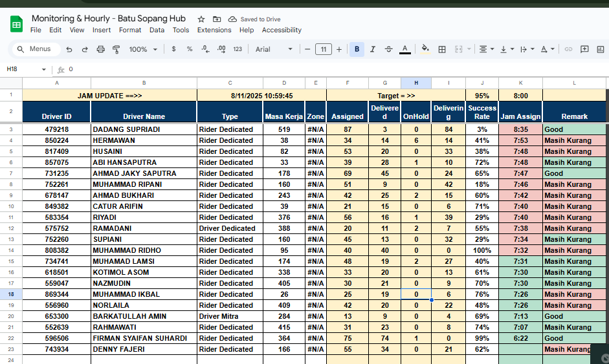Image resolution: width=609 pixels, height=364 pixels.
Task: Toggle Italic formatting button
Action: point(373,49)
